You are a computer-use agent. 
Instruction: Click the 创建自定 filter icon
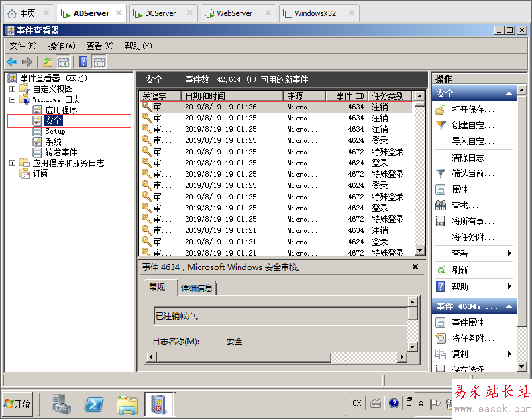(x=441, y=126)
